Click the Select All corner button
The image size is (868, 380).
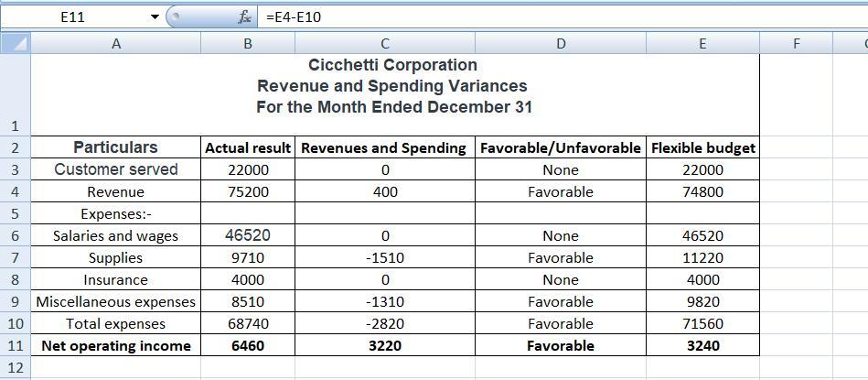tap(15, 43)
